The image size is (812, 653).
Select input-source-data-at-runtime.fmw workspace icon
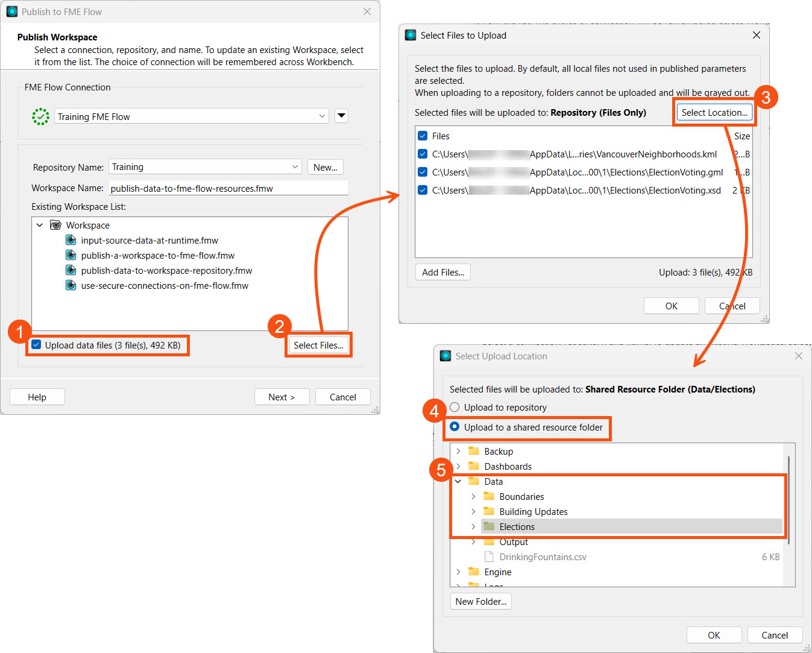pos(71,240)
